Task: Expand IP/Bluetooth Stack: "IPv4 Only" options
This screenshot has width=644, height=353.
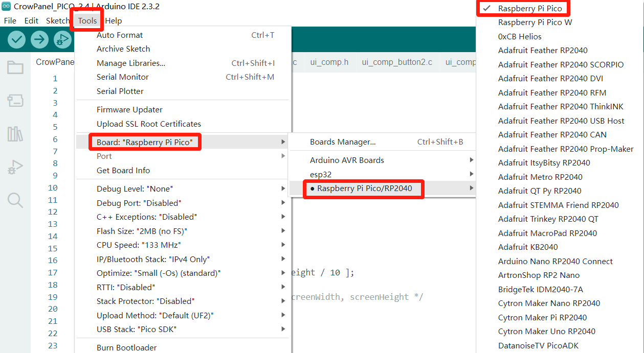Action: [x=184, y=260]
